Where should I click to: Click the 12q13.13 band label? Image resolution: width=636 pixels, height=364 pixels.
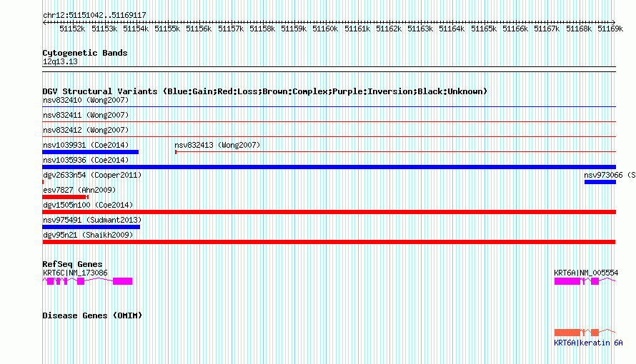click(x=60, y=61)
